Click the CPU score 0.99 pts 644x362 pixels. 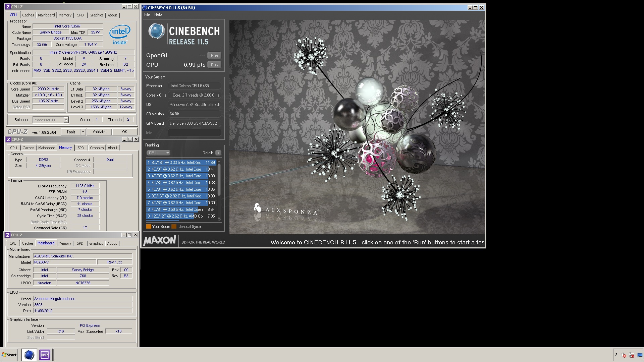tap(195, 65)
